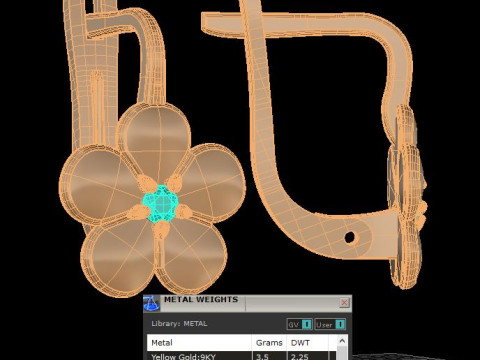Select the Yellow Gold:9KY row

[242, 356]
